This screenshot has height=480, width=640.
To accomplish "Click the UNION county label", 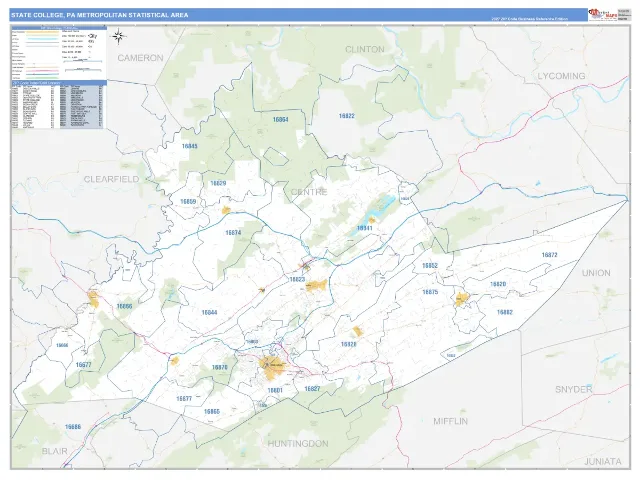I will 596,273.
